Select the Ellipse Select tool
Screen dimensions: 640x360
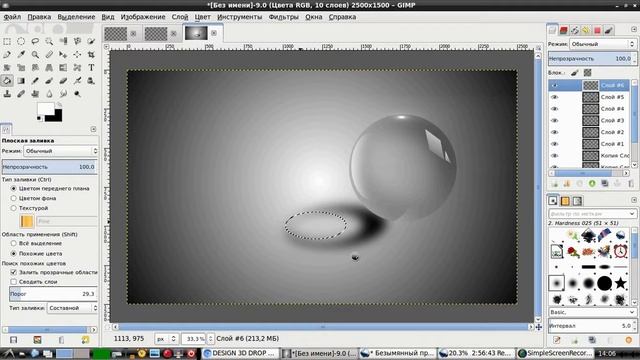coord(21,41)
